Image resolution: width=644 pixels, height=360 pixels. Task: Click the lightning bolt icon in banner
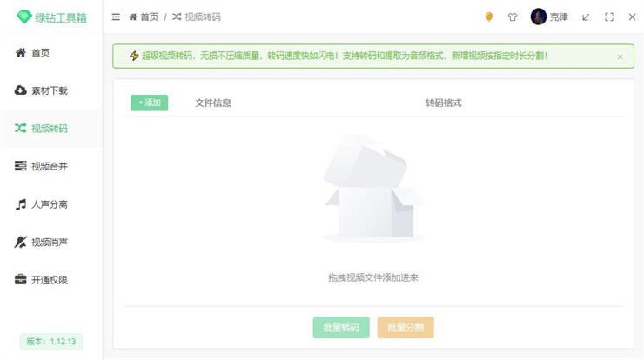coord(134,56)
